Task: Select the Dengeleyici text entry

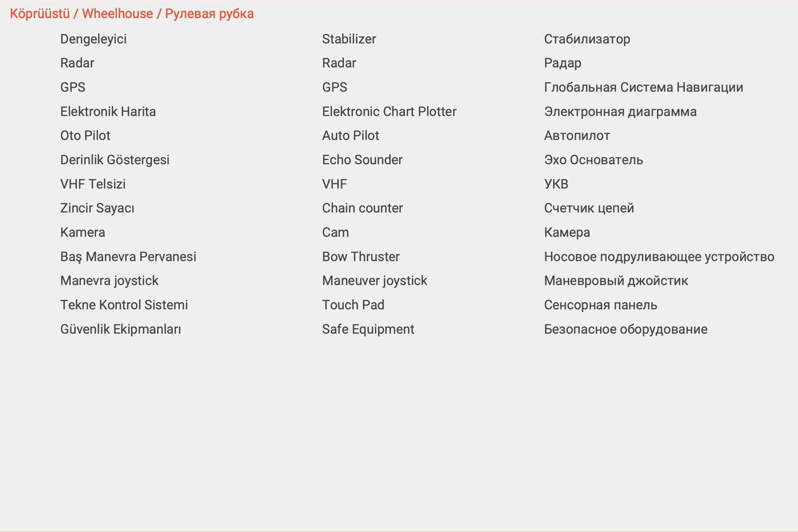Action: [93, 39]
